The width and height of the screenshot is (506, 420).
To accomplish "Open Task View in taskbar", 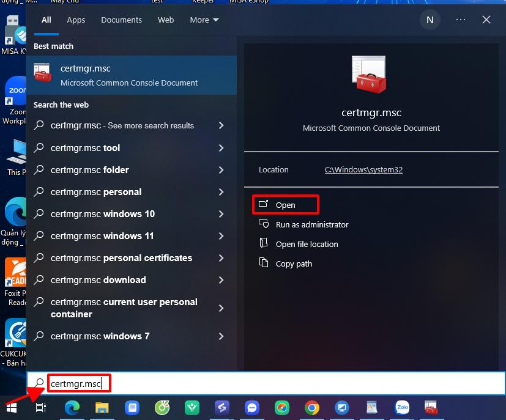I will pyautogui.click(x=40, y=408).
